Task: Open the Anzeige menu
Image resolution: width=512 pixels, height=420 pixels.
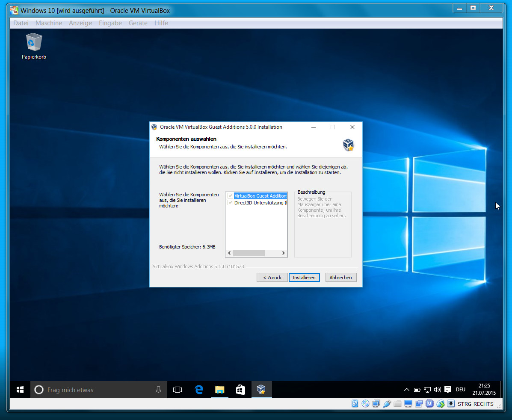Action: 80,23
